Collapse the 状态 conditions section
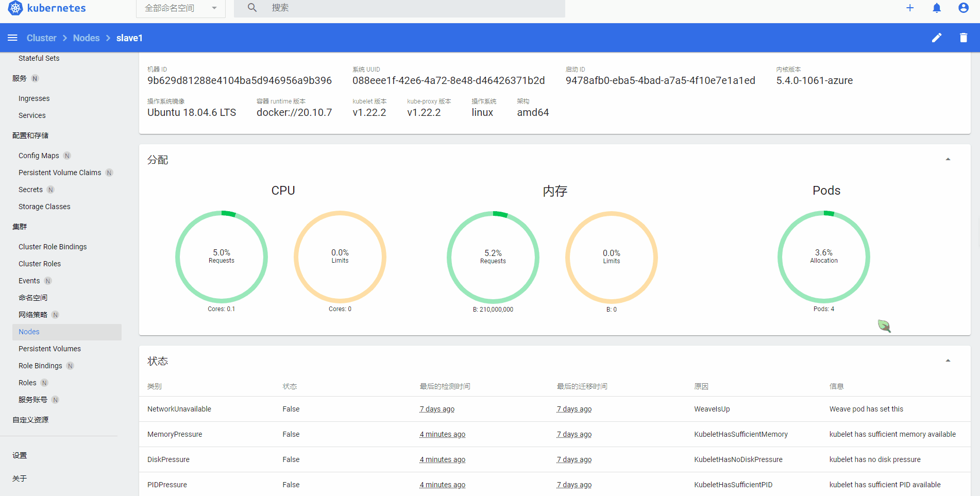Viewport: 980px width, 496px height. click(x=948, y=361)
